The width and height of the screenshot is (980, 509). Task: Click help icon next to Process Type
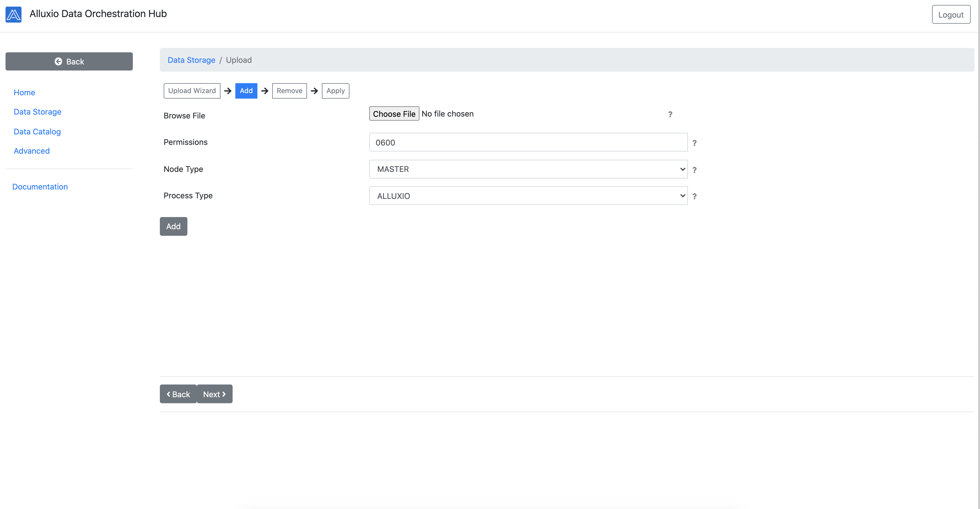[x=694, y=196]
